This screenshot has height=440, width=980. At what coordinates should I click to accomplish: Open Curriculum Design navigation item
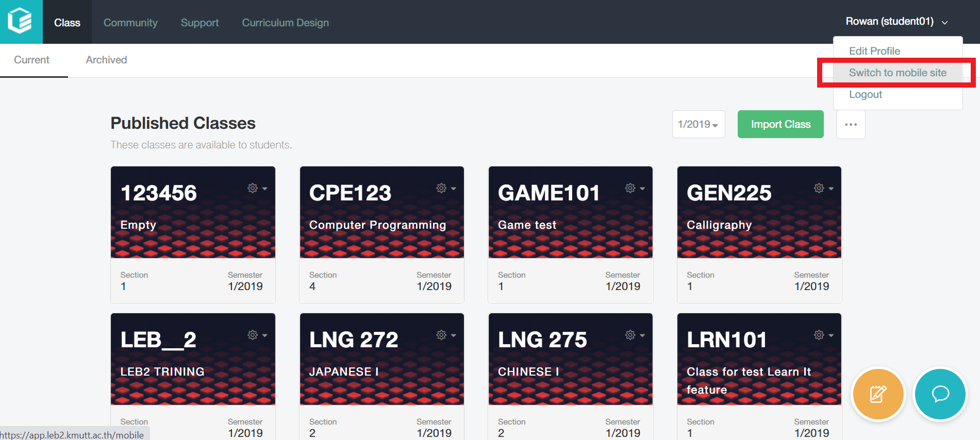tap(285, 23)
